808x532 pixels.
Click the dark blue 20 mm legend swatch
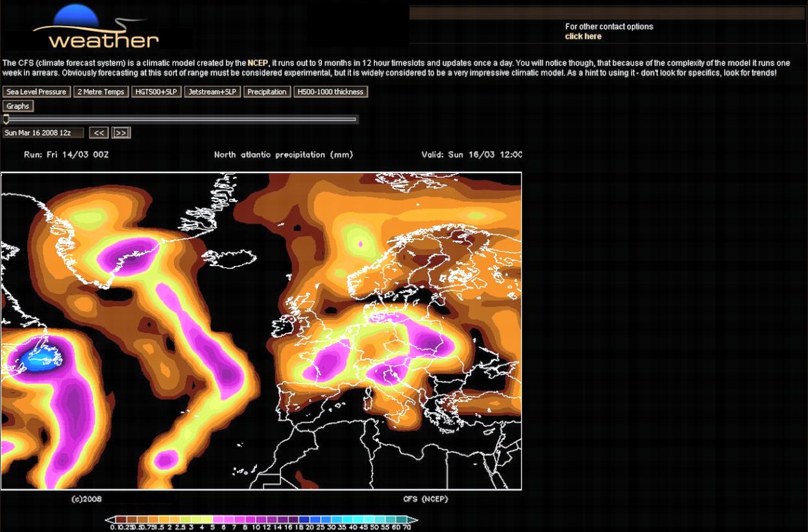coord(303,520)
